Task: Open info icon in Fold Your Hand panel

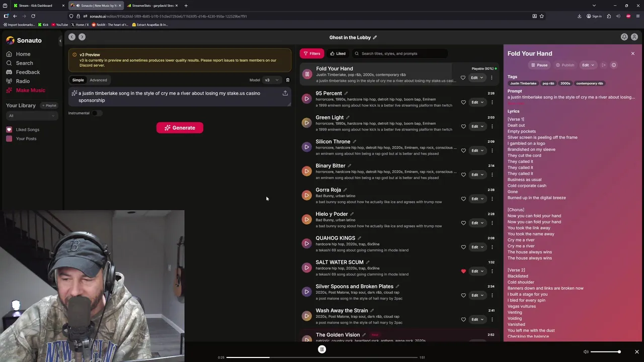Action: pyautogui.click(x=613, y=65)
